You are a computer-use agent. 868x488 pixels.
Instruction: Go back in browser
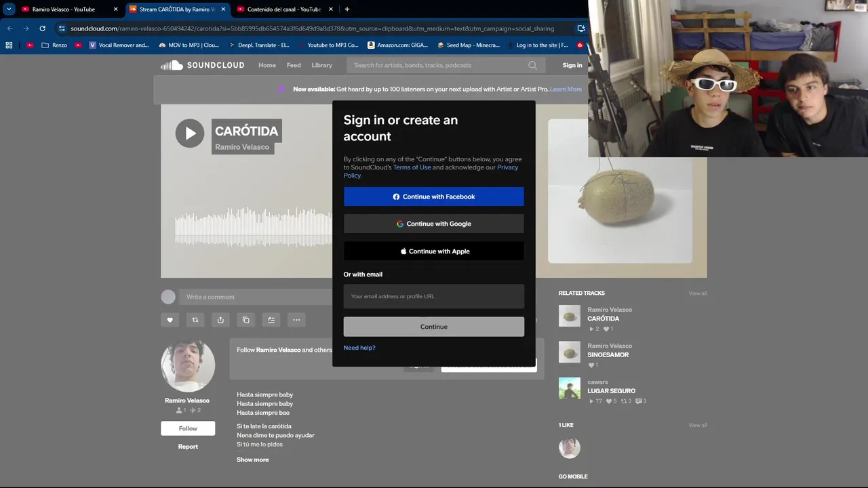(9, 28)
